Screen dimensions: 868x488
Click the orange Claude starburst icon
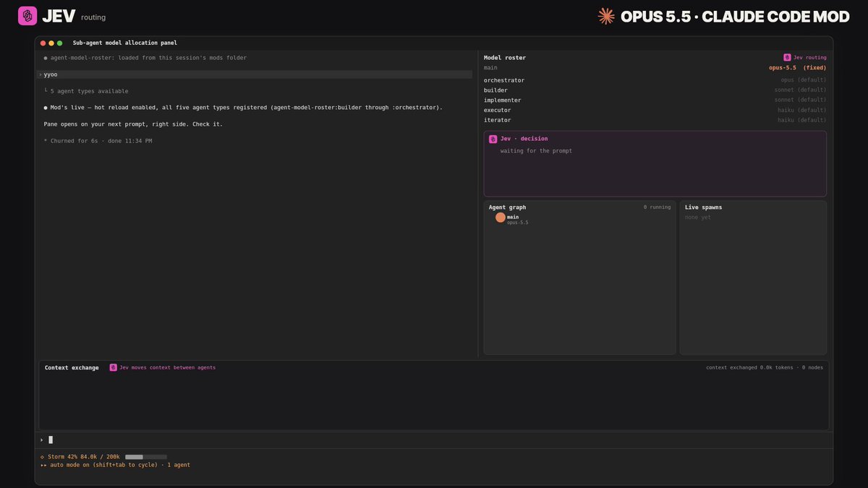click(606, 16)
